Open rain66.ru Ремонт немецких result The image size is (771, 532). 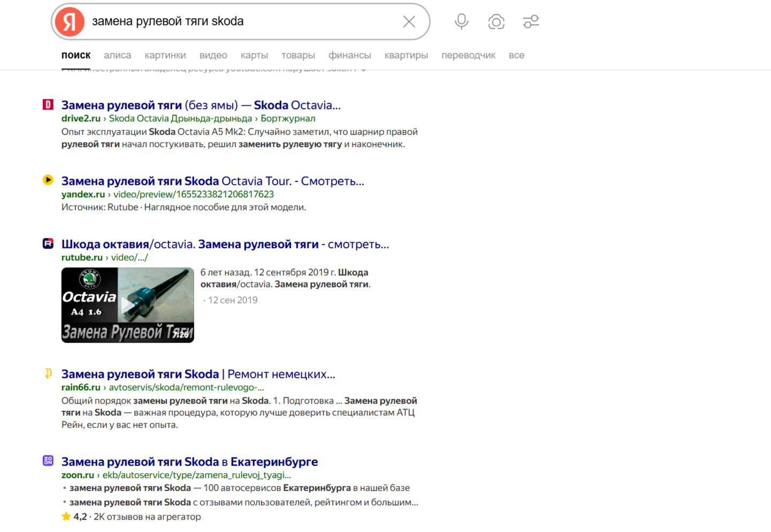point(198,374)
